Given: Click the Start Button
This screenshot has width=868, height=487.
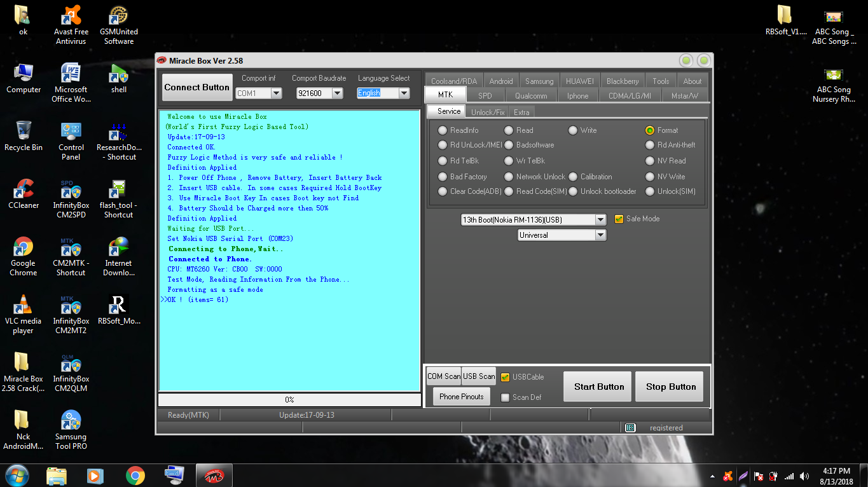Looking at the screenshot, I should point(599,387).
